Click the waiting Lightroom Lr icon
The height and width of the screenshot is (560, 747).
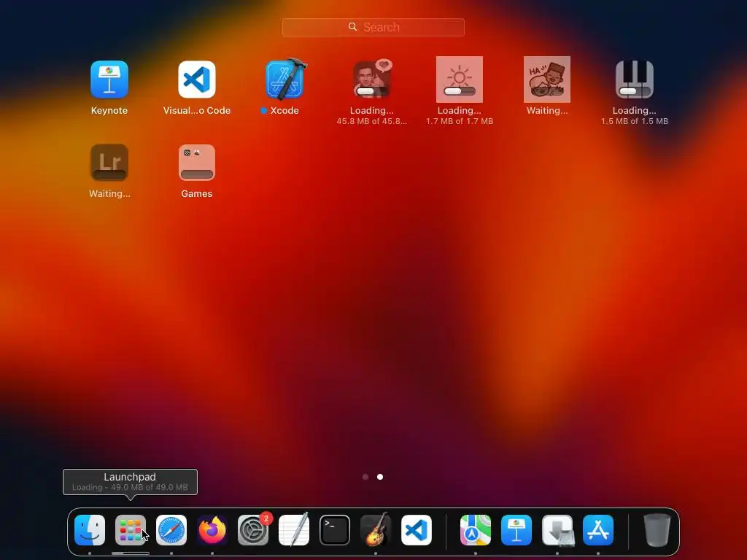pos(109,163)
